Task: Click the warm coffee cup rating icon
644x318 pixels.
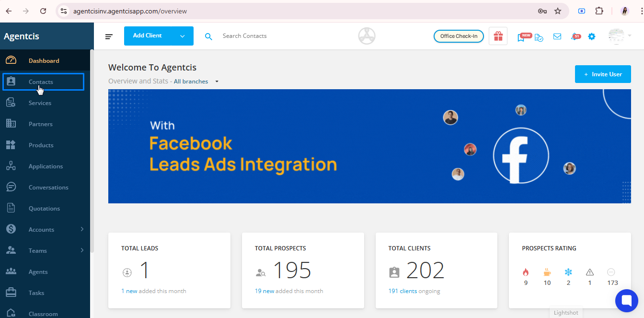Action: 547,272
